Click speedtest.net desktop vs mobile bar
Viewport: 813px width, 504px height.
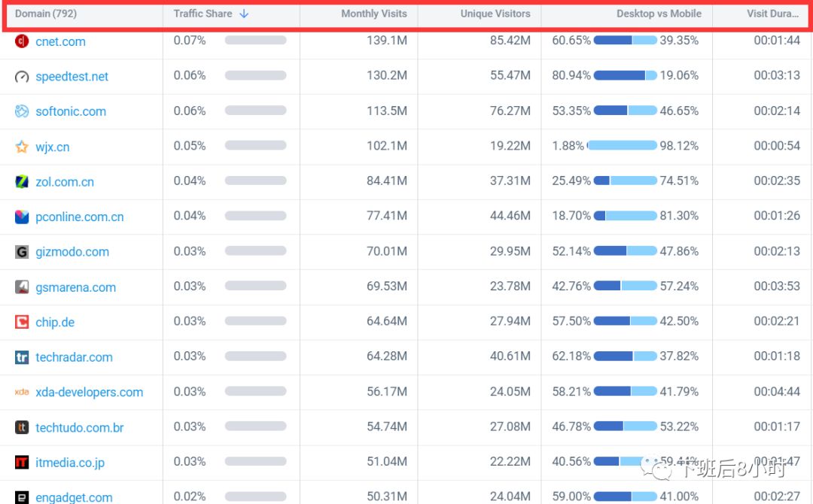coord(626,76)
